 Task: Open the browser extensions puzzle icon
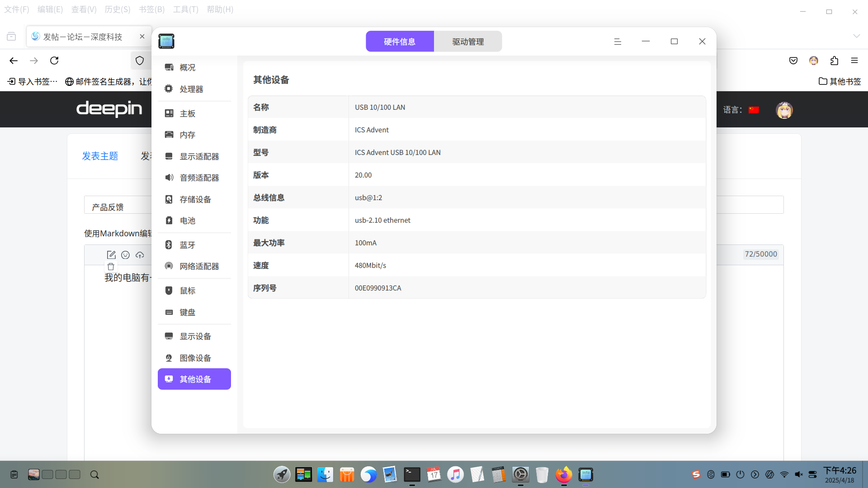point(834,61)
